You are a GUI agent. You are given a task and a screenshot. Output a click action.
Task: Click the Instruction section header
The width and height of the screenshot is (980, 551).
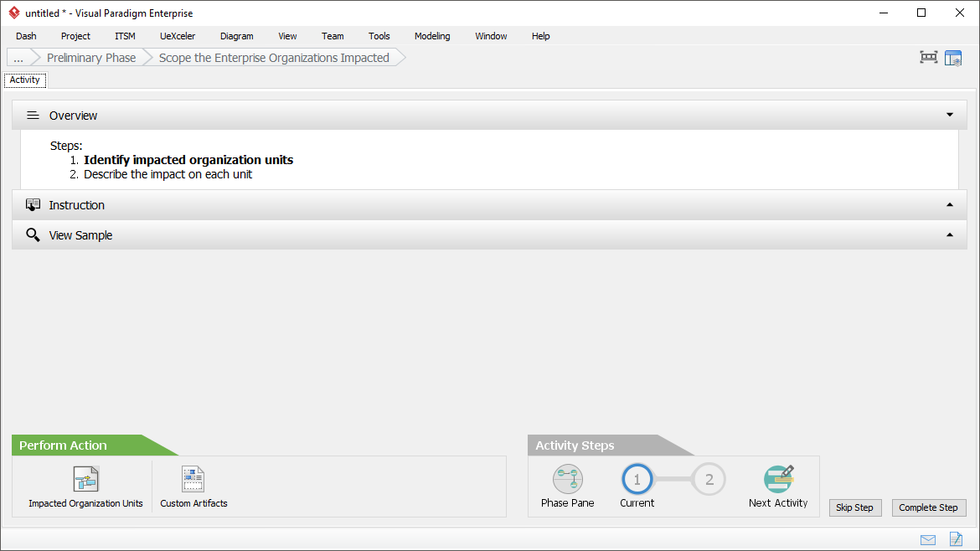[489, 205]
